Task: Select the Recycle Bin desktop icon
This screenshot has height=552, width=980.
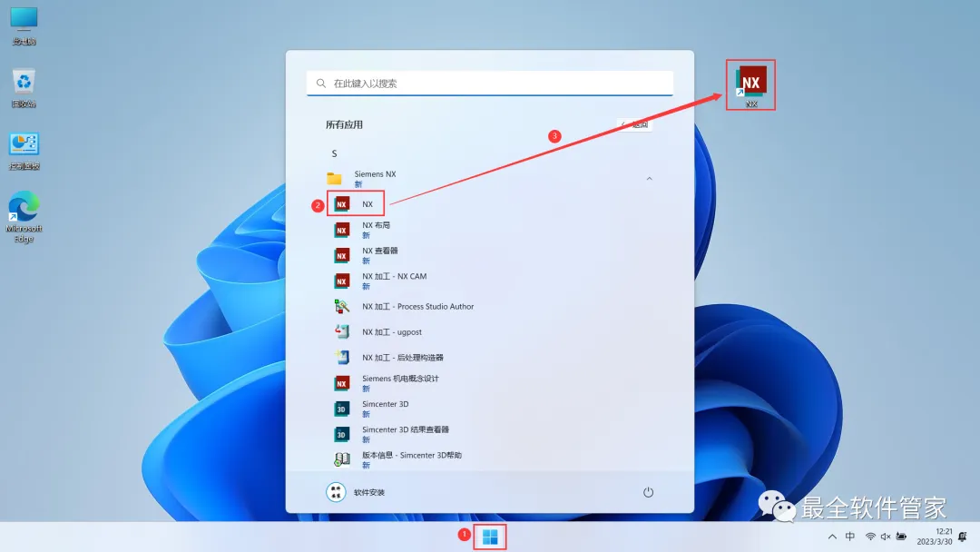Action: [24, 88]
